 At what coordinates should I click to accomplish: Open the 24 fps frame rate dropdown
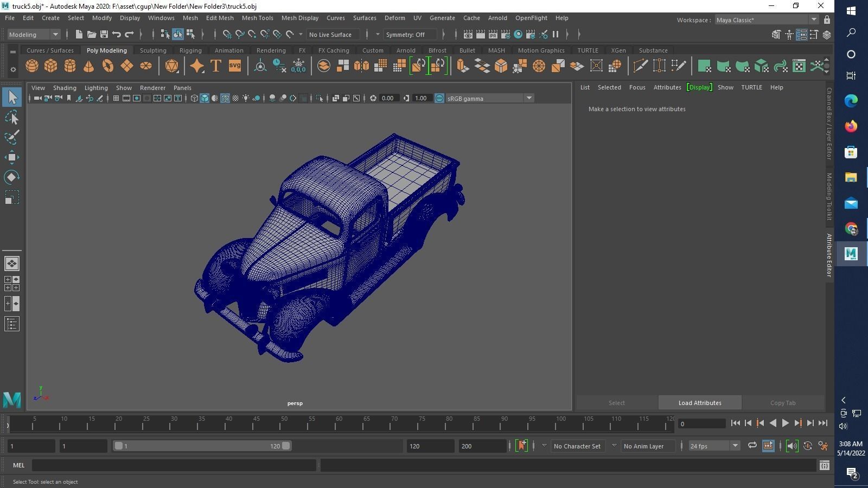click(x=735, y=446)
